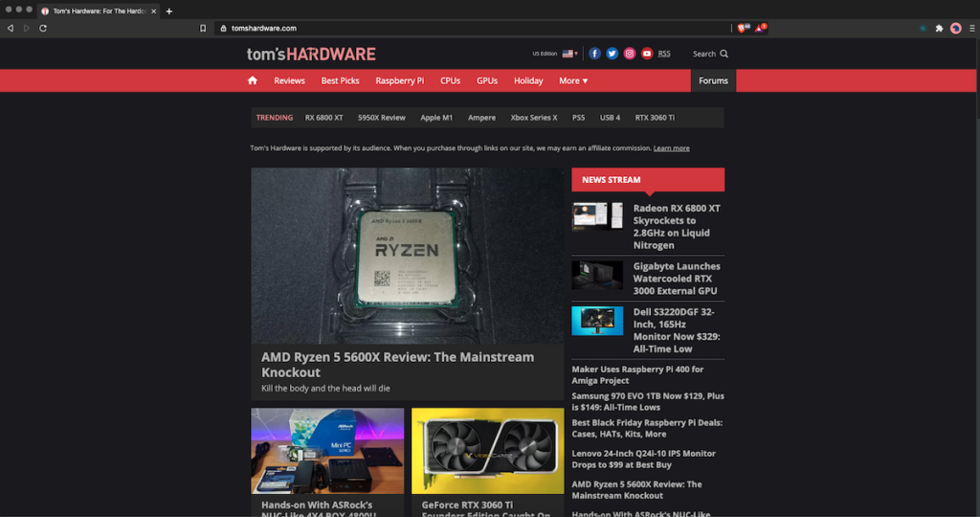The width and height of the screenshot is (980, 517).
Task: Open AMD Ryzen 5 5600X Review headline
Action: click(397, 365)
